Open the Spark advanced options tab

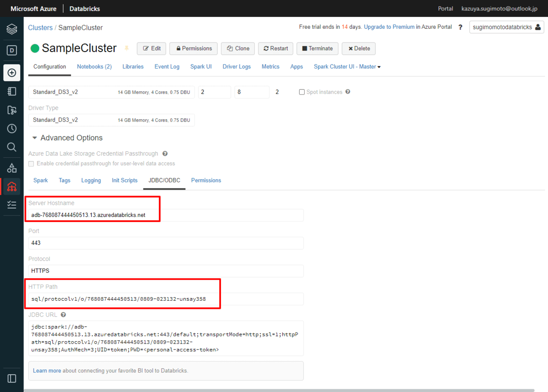pyautogui.click(x=41, y=180)
